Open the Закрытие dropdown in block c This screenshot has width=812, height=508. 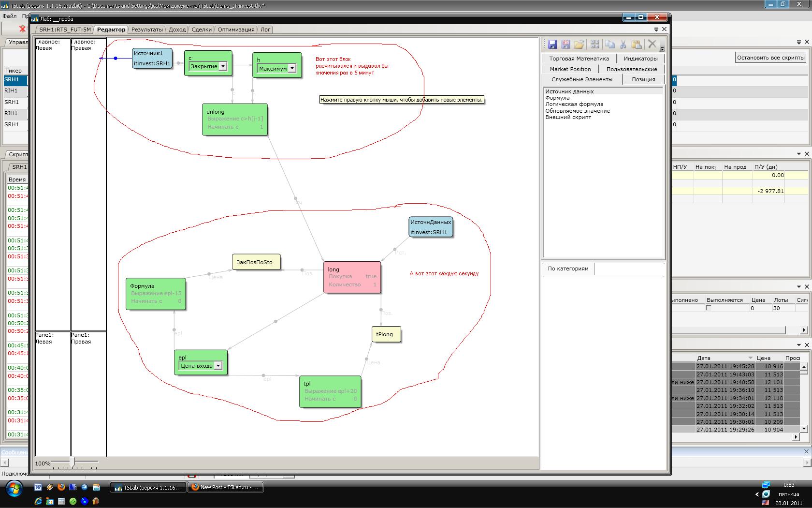[x=223, y=66]
